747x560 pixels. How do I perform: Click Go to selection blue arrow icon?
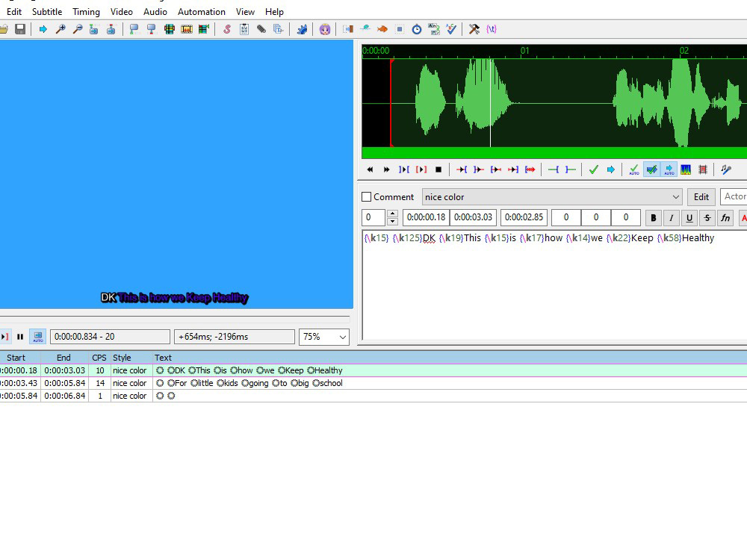611,169
